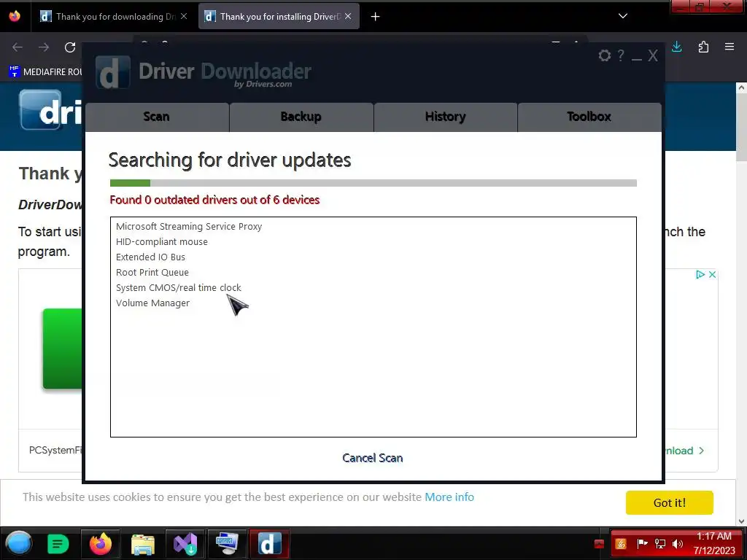This screenshot has height=560, width=747.
Task: Click the green ad download button
Action: coord(63,349)
